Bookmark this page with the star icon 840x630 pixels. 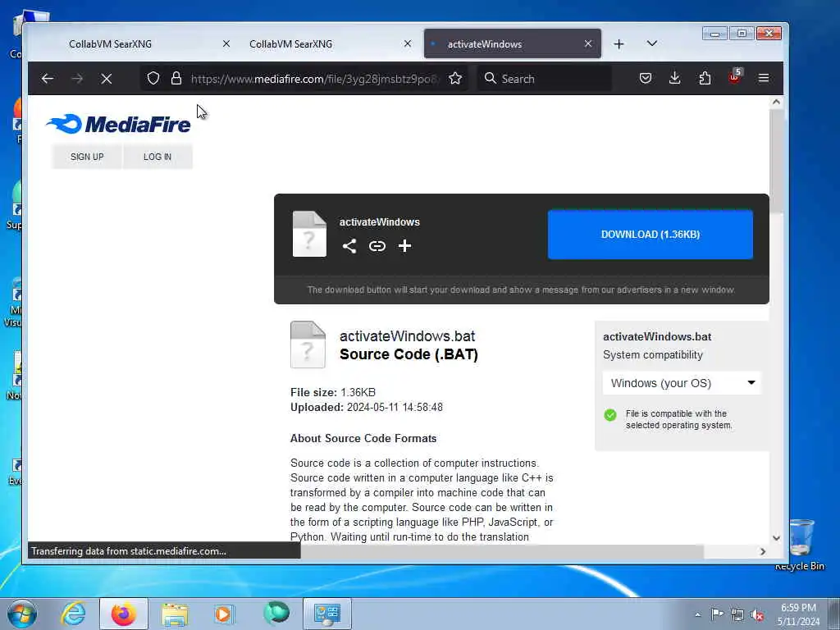tap(455, 79)
